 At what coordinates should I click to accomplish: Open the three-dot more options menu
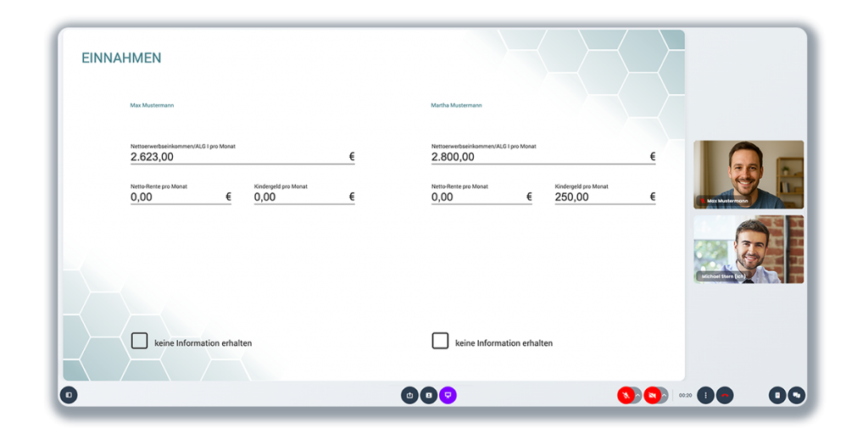point(705,395)
